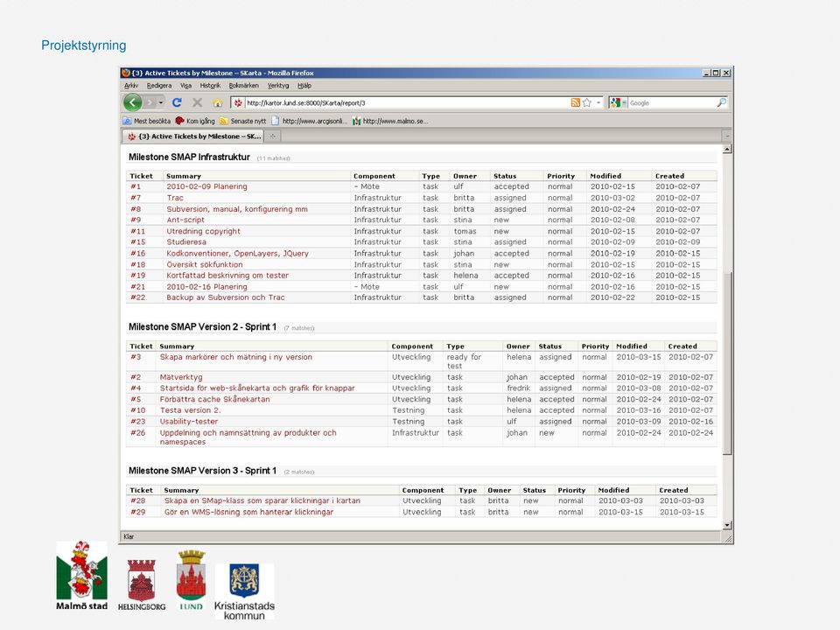Click the scrollbar down arrow

(x=727, y=525)
